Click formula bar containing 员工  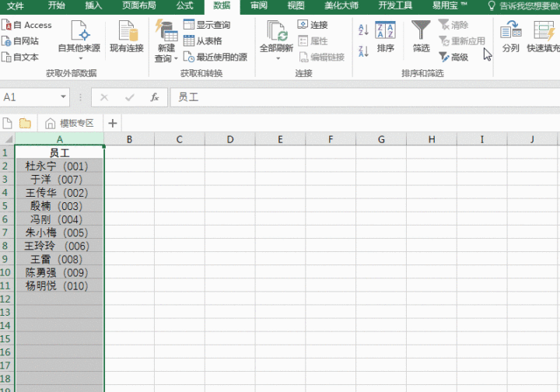[x=365, y=97]
